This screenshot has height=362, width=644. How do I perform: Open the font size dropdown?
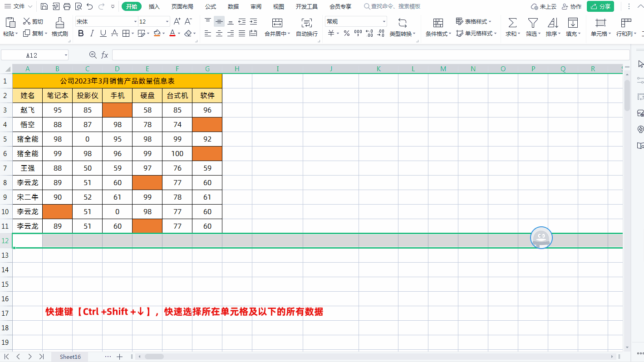tap(167, 22)
